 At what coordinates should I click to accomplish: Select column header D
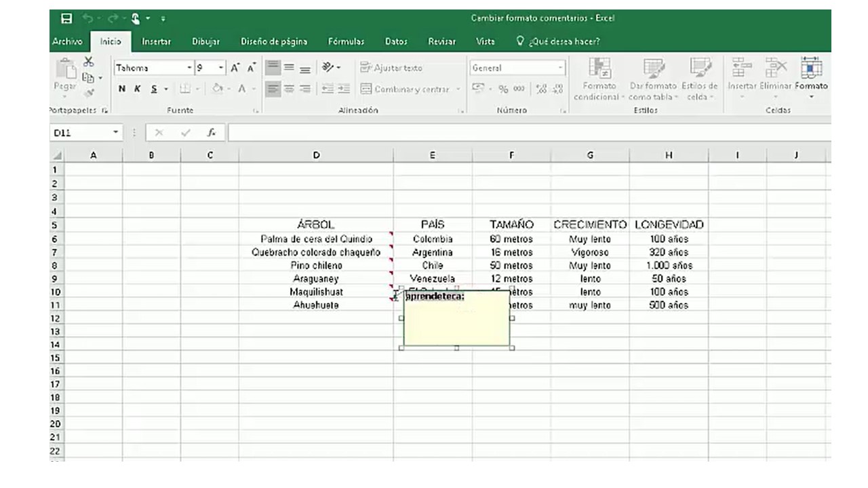click(316, 155)
